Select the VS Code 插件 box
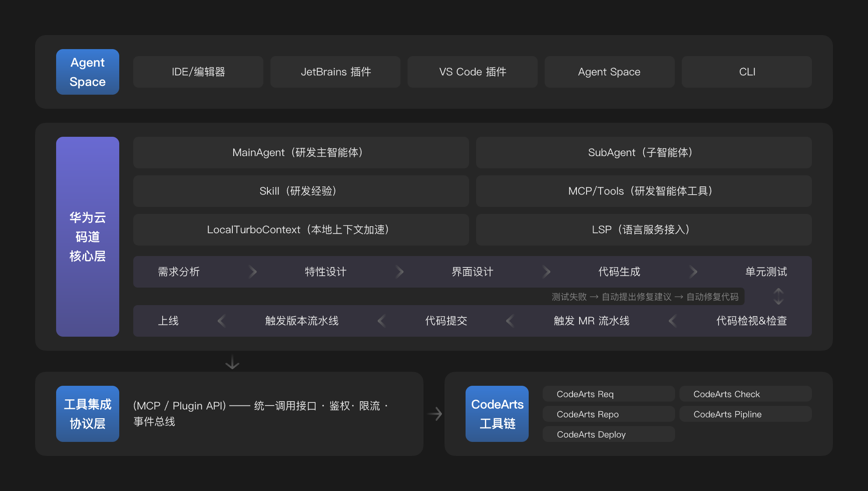The height and width of the screenshot is (491, 868). point(473,72)
